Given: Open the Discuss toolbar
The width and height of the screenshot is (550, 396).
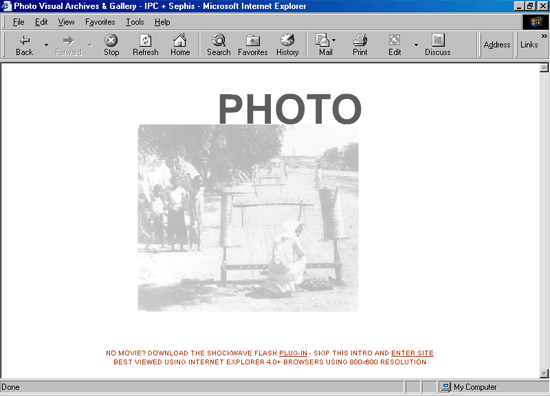Looking at the screenshot, I should pyautogui.click(x=437, y=45).
